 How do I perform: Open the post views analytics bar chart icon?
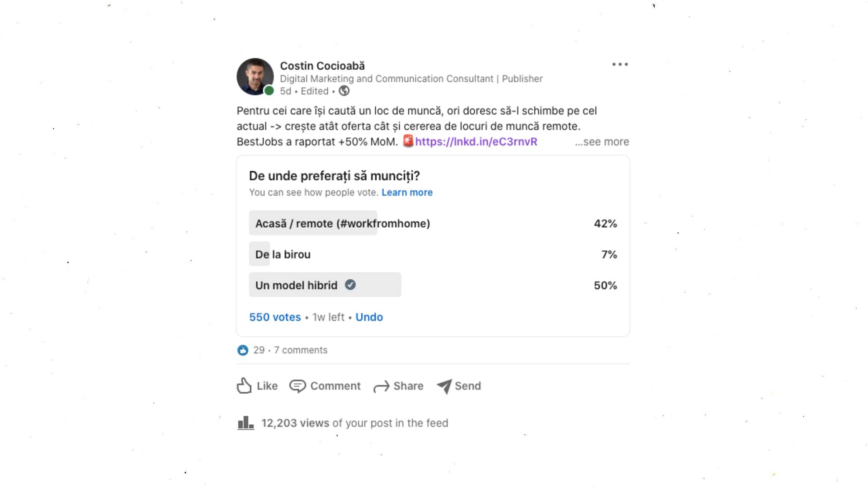click(x=245, y=423)
